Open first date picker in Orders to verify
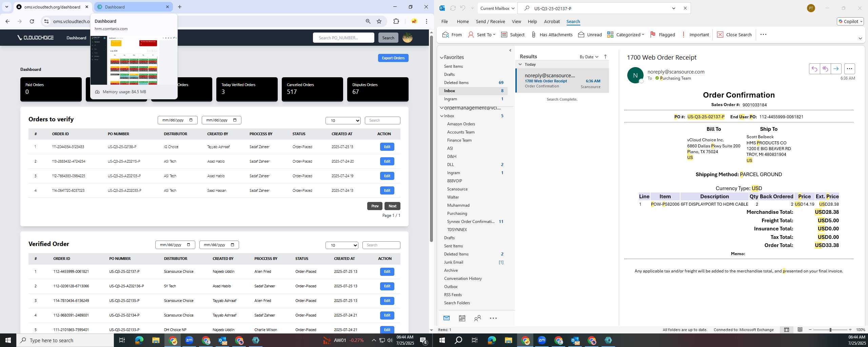Image resolution: width=868 pixels, height=347 pixels. pyautogui.click(x=177, y=120)
